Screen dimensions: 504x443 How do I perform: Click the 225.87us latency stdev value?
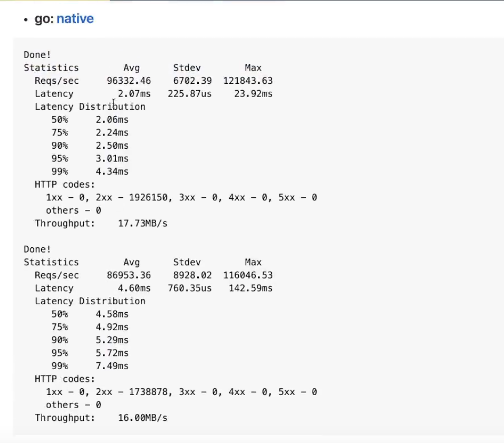click(x=189, y=94)
